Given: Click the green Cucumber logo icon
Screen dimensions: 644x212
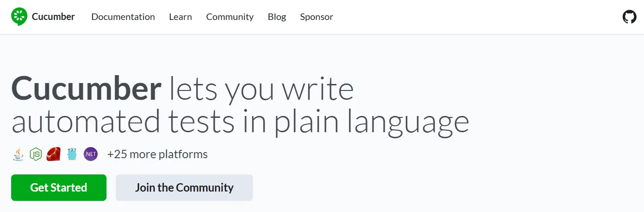Looking at the screenshot, I should [20, 17].
